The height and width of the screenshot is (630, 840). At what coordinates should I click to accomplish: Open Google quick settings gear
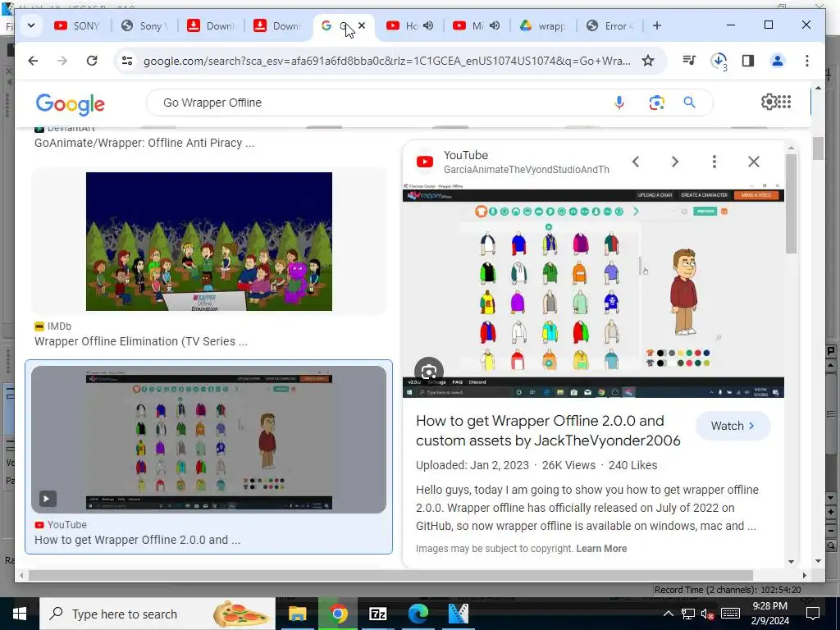click(x=769, y=102)
